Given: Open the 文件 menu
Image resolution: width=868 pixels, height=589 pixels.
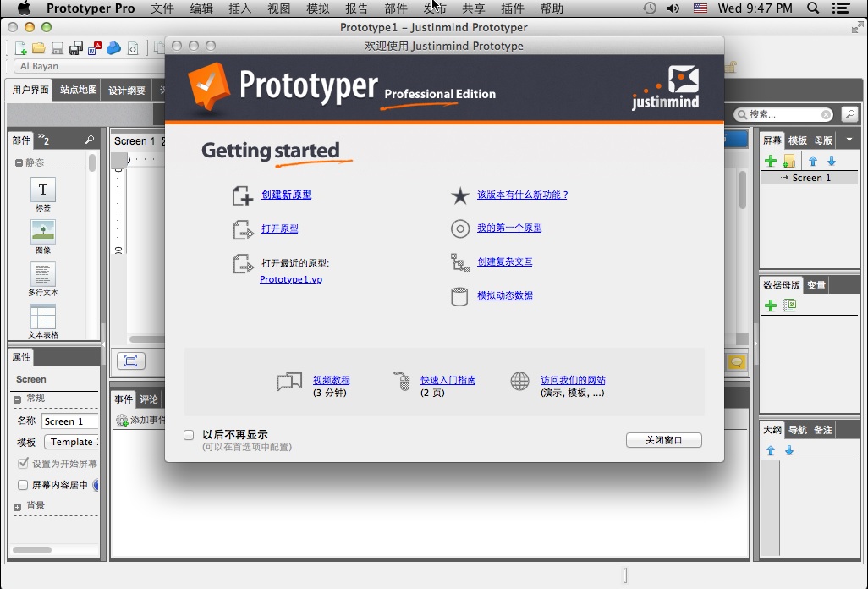Looking at the screenshot, I should [x=162, y=8].
